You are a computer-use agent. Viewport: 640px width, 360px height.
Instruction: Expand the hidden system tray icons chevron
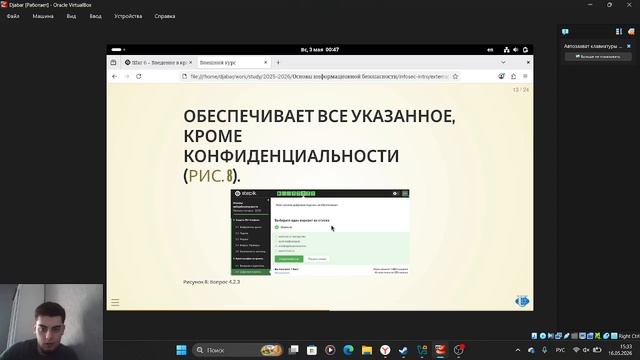coord(518,350)
